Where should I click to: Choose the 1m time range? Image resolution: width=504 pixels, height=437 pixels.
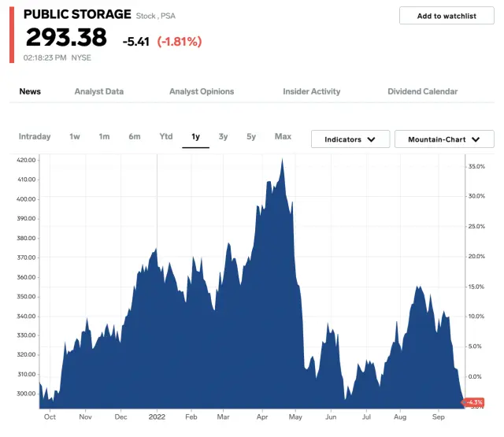104,136
